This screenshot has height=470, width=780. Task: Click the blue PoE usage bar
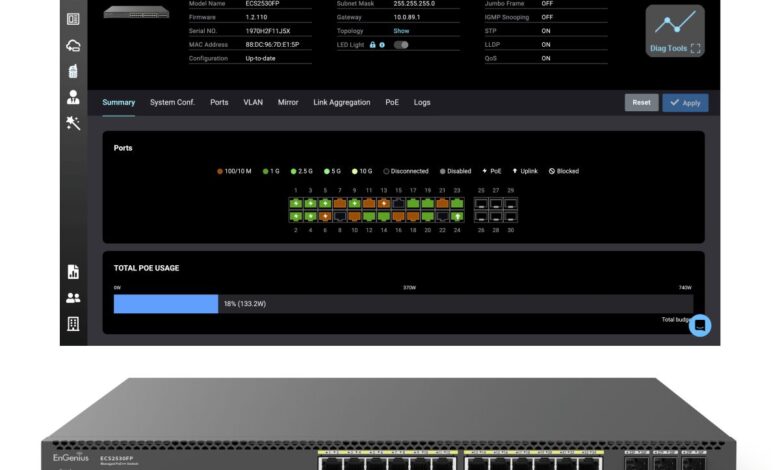(166, 303)
